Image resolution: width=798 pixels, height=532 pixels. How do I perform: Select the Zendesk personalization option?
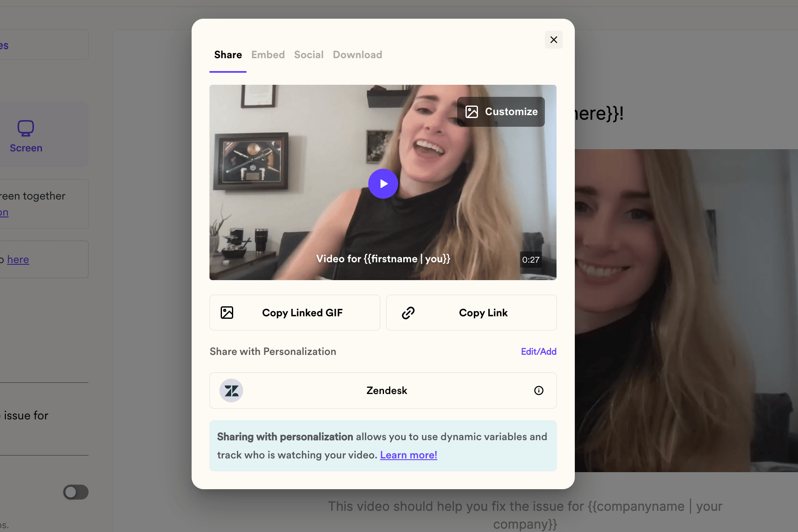coord(383,391)
